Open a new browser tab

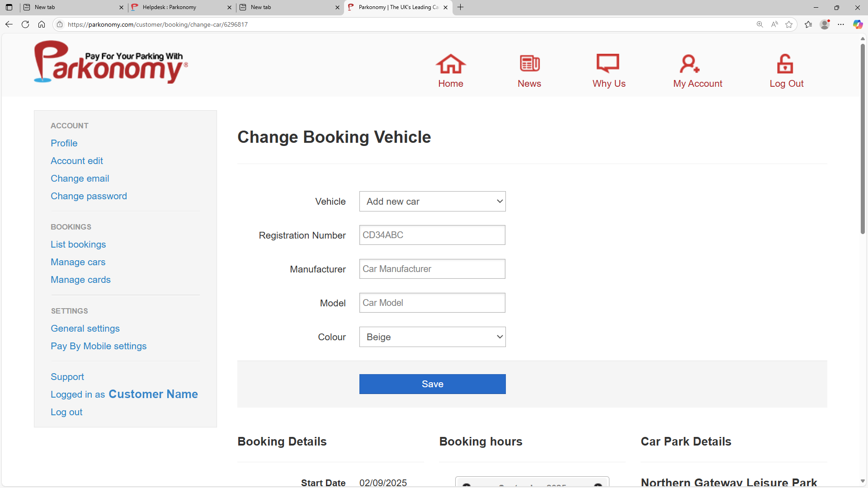460,7
